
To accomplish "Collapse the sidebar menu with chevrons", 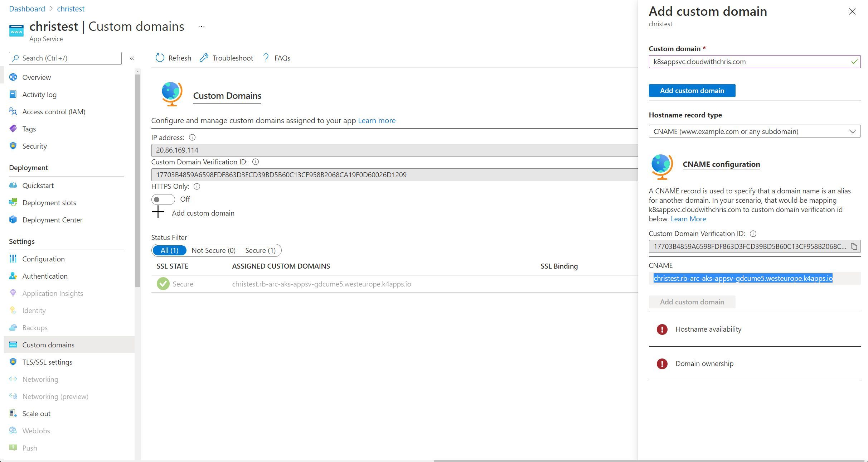I will click(132, 58).
